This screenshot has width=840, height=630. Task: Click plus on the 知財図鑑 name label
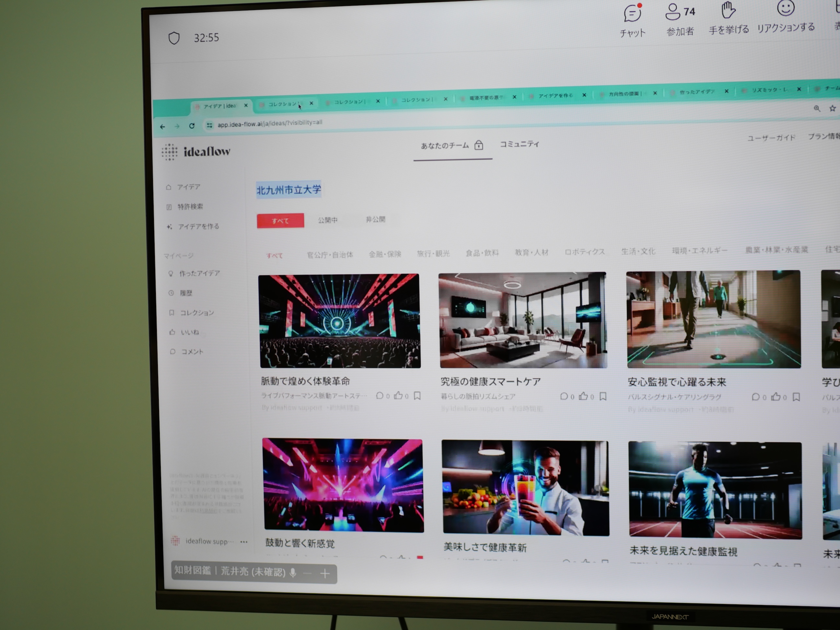(x=325, y=573)
